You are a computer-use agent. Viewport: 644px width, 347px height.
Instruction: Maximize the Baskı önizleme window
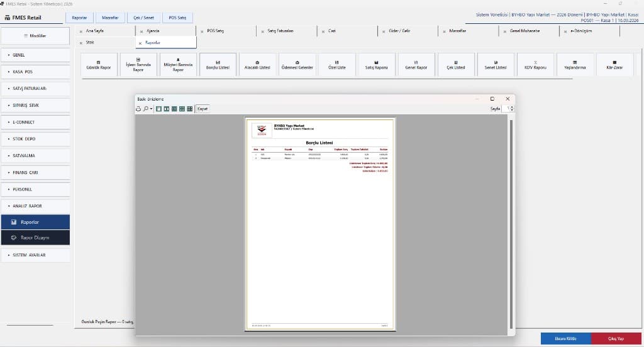pyautogui.click(x=492, y=99)
